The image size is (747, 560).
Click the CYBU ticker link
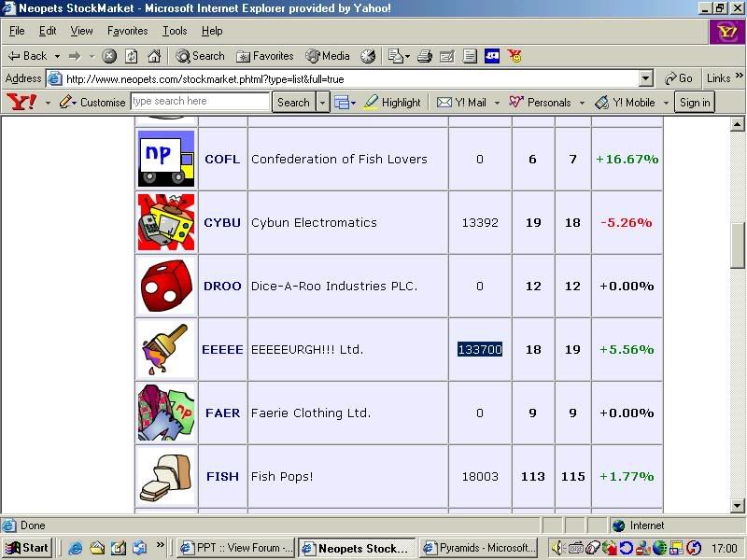(222, 222)
